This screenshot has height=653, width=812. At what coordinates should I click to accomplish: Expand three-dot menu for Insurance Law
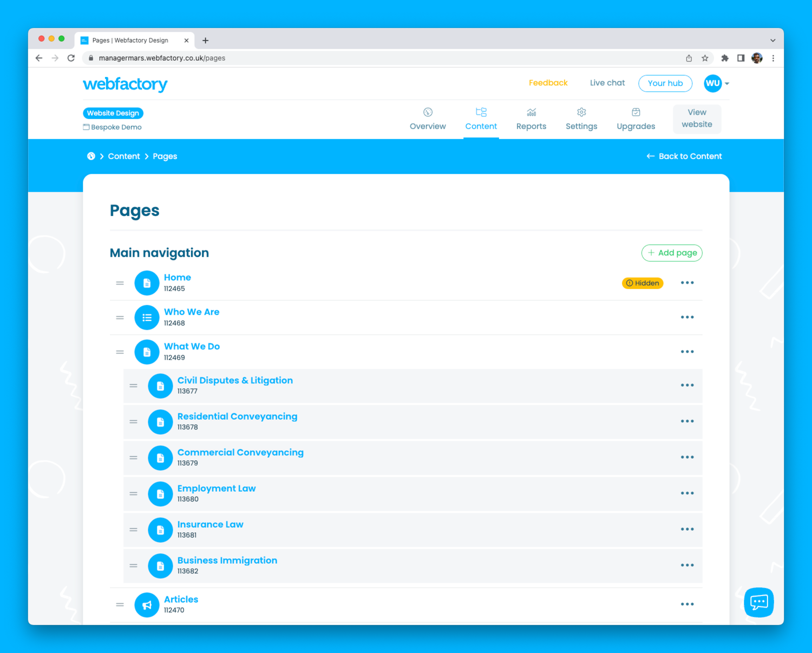(x=687, y=529)
